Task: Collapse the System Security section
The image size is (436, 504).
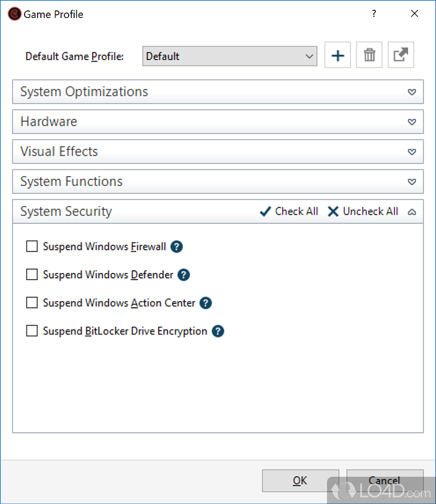Action: coord(412,212)
